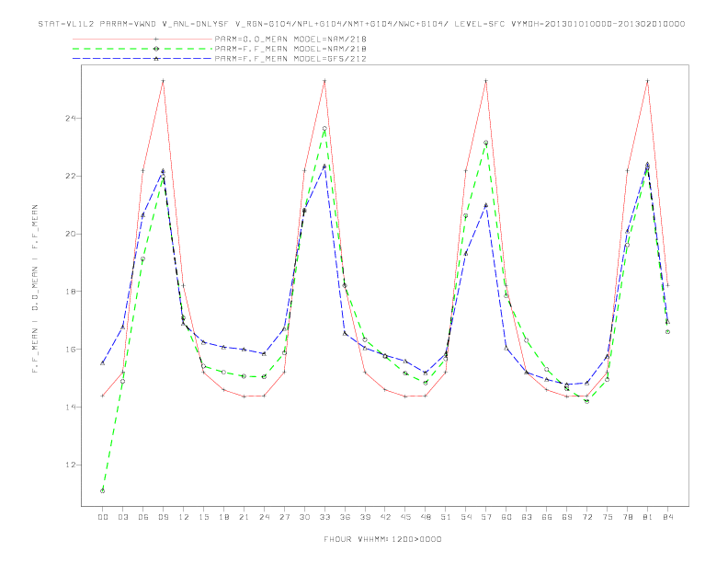
Task: Click x-axis forecast hour label 30
Action: [x=304, y=517]
